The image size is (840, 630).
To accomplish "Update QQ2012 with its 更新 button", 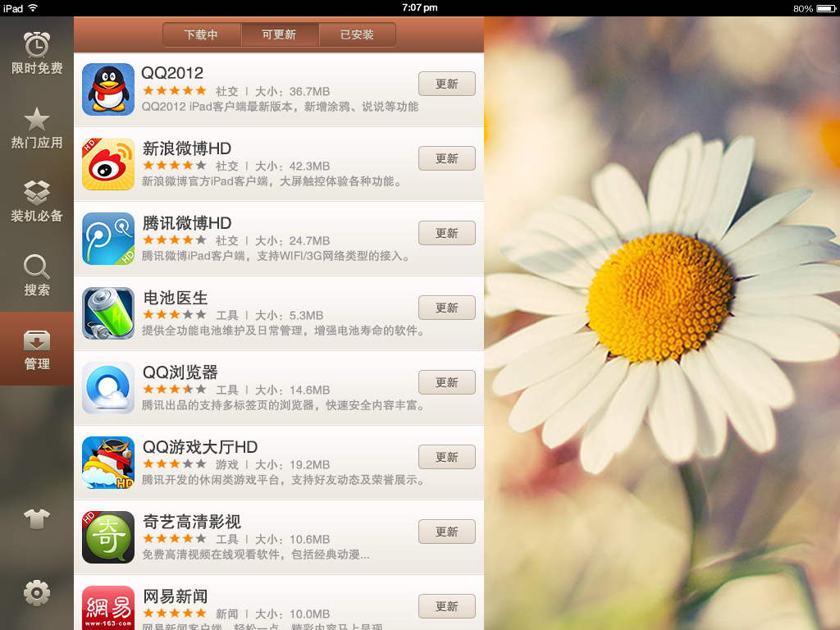I will coord(447,84).
